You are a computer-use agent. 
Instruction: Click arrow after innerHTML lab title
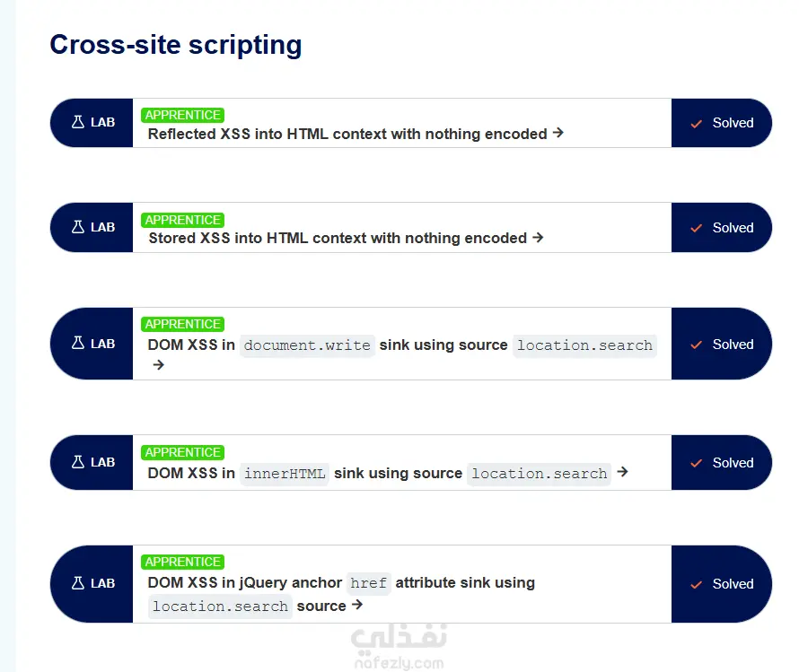[622, 472]
